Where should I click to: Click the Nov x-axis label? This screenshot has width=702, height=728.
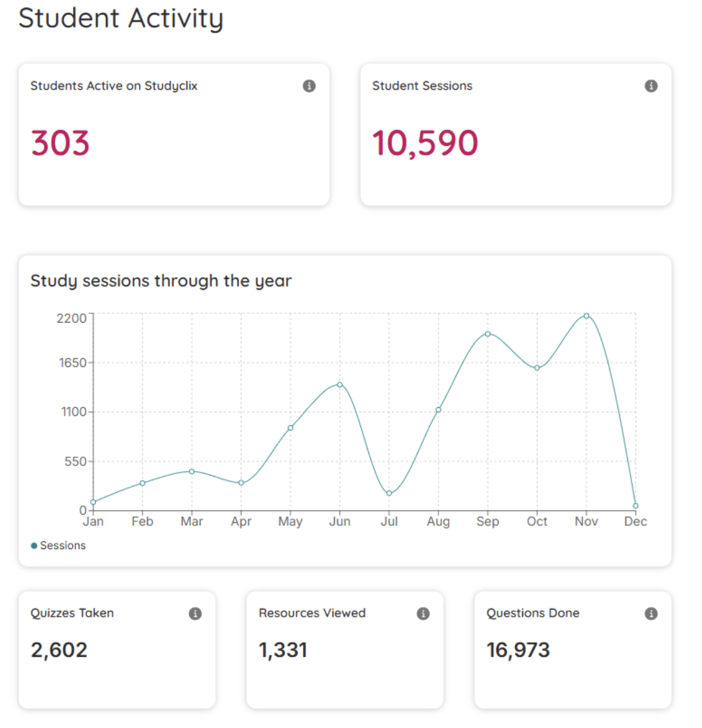click(x=587, y=521)
